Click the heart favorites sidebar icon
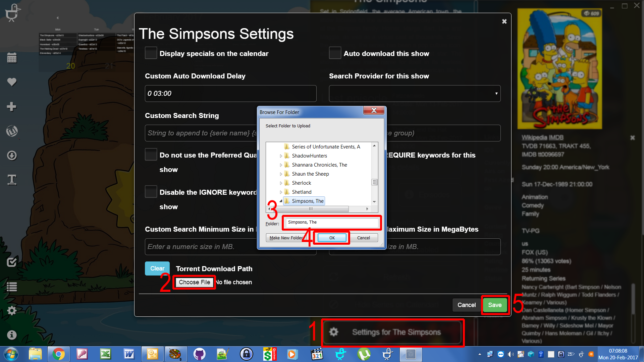644x362 pixels. [12, 82]
